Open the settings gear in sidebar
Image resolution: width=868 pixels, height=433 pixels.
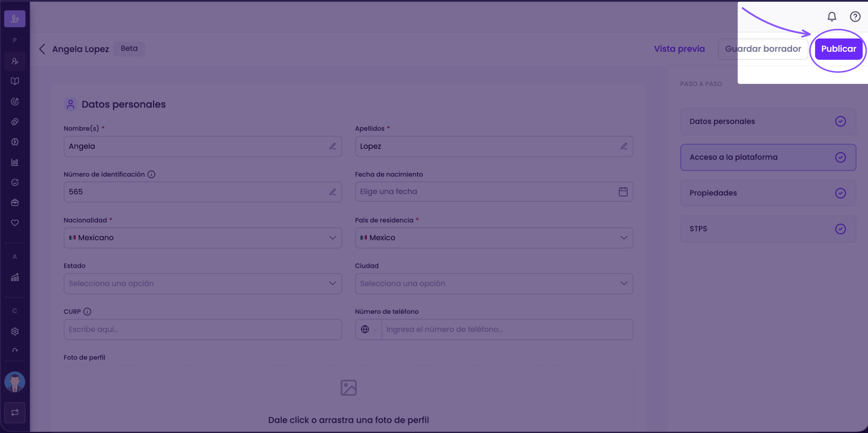pos(15,331)
